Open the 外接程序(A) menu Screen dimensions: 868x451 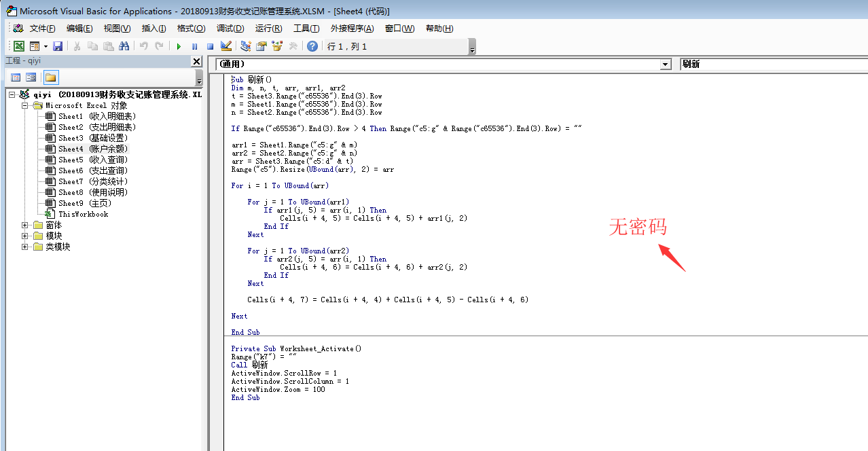tap(352, 29)
